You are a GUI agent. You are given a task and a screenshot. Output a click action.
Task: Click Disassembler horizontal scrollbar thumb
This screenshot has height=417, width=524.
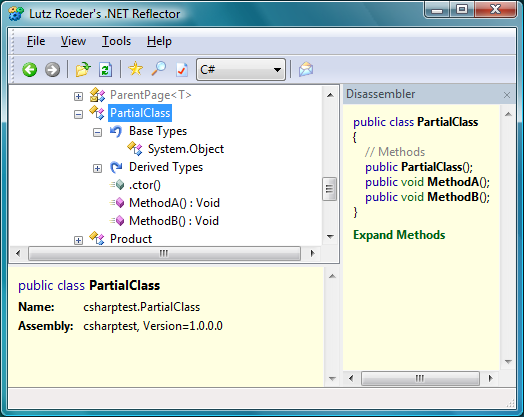pos(420,378)
